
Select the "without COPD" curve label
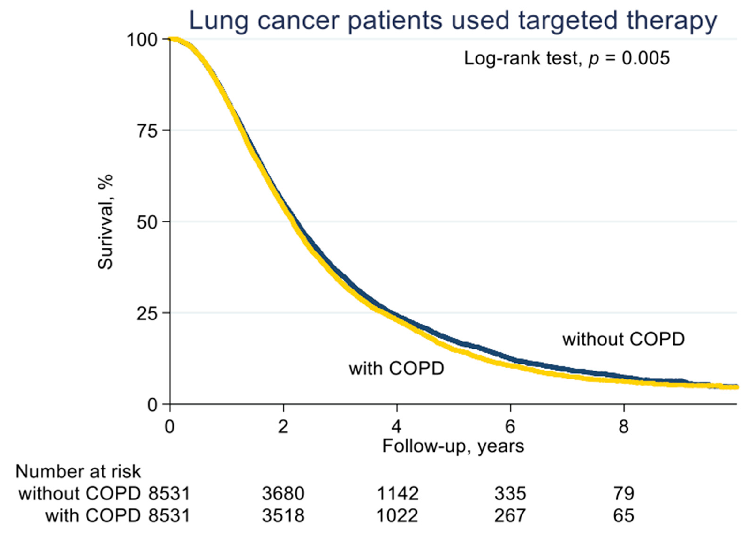pyautogui.click(x=623, y=340)
